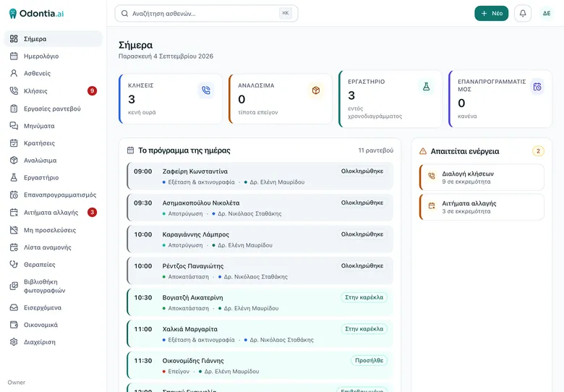This screenshot has height=392, width=564.
Task: Click the Εργαστήριο flask icon in sidebar
Action: coord(14,178)
